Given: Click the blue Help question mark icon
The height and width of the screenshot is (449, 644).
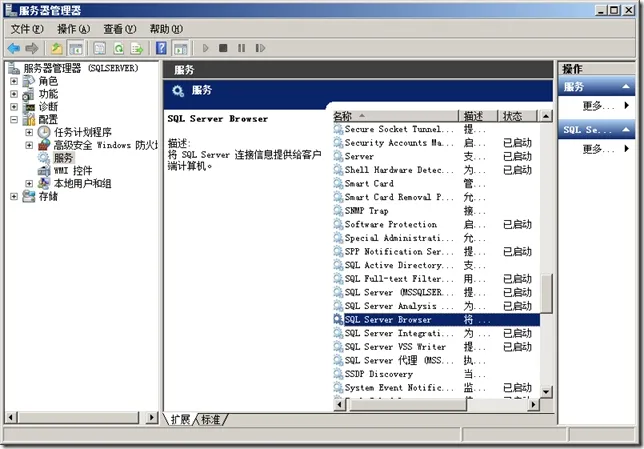Looking at the screenshot, I should click(161, 48).
